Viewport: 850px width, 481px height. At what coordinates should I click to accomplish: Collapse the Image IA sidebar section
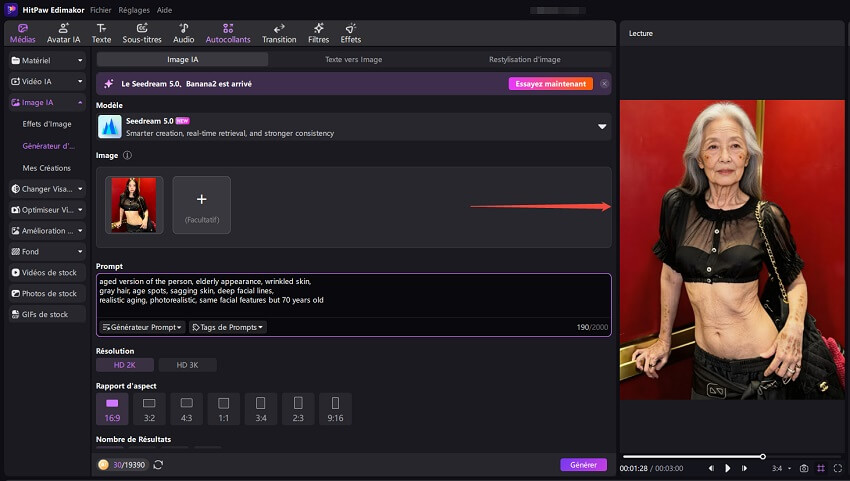47,102
